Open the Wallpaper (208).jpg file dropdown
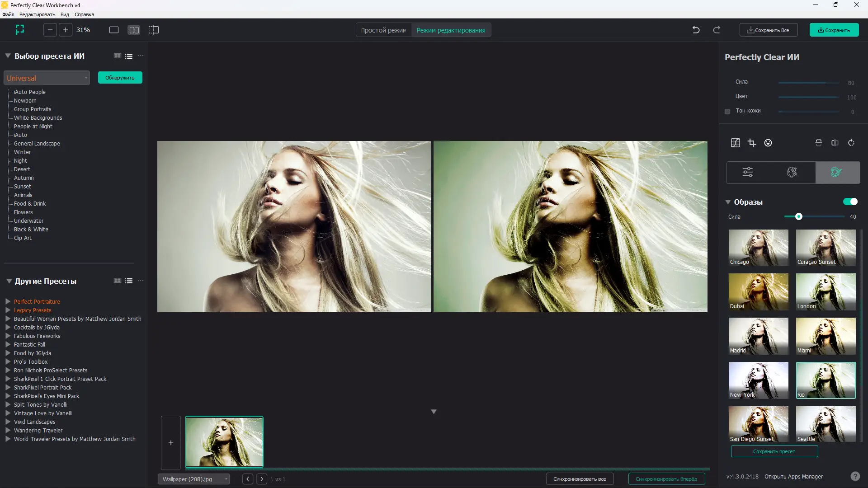This screenshot has width=868, height=488. [193, 479]
